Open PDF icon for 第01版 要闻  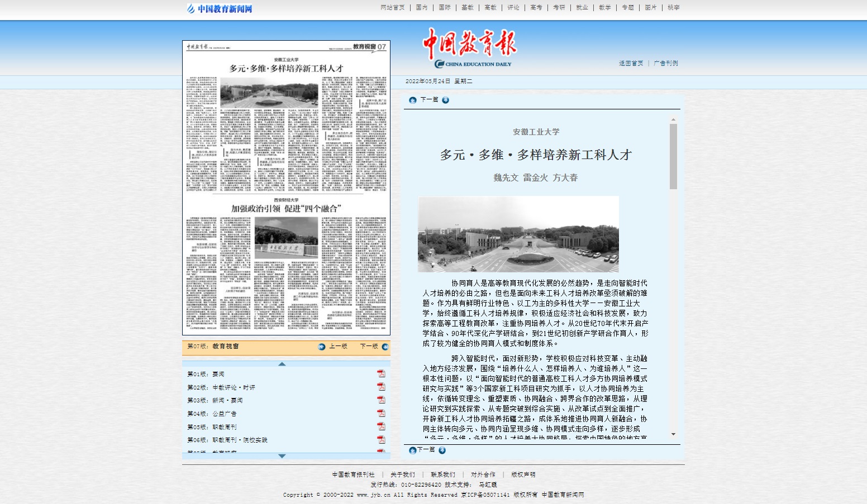point(381,373)
